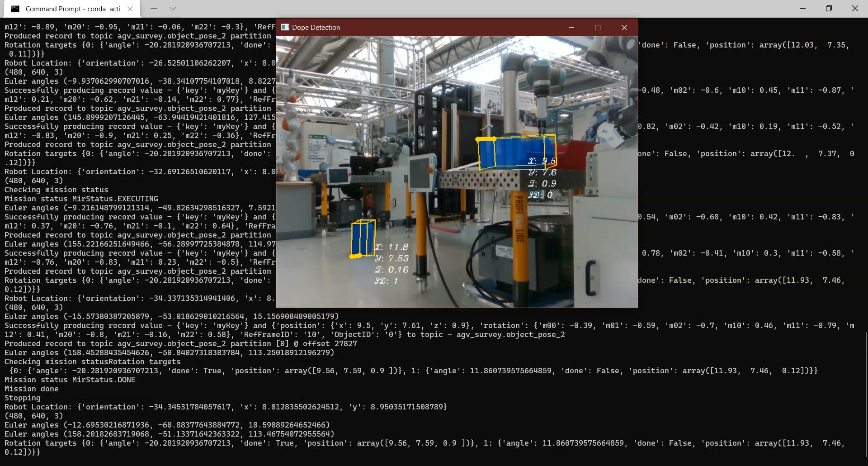Click the 'Mission done' line
The height and width of the screenshot is (466, 868).
pos(32,389)
